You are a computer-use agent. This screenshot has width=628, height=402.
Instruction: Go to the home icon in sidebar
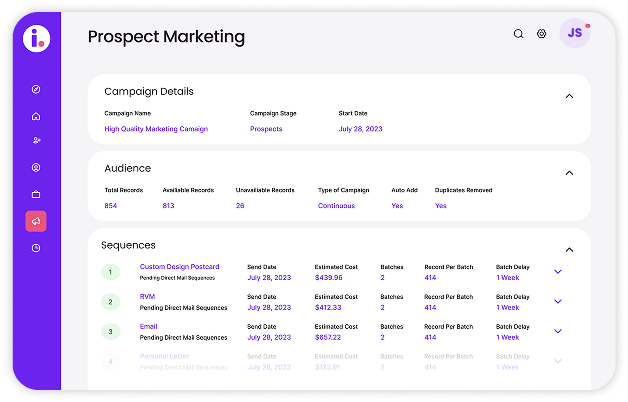(x=36, y=116)
